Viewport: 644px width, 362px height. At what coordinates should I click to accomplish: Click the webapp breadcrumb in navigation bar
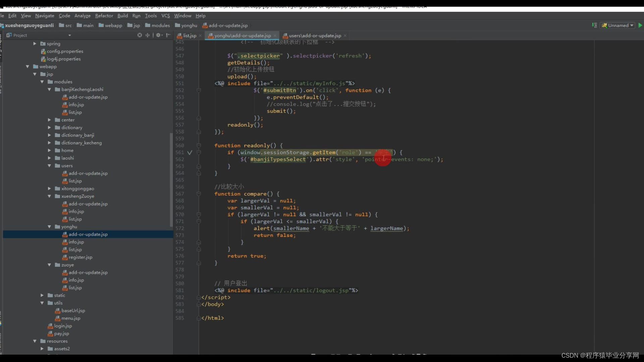click(x=110, y=25)
